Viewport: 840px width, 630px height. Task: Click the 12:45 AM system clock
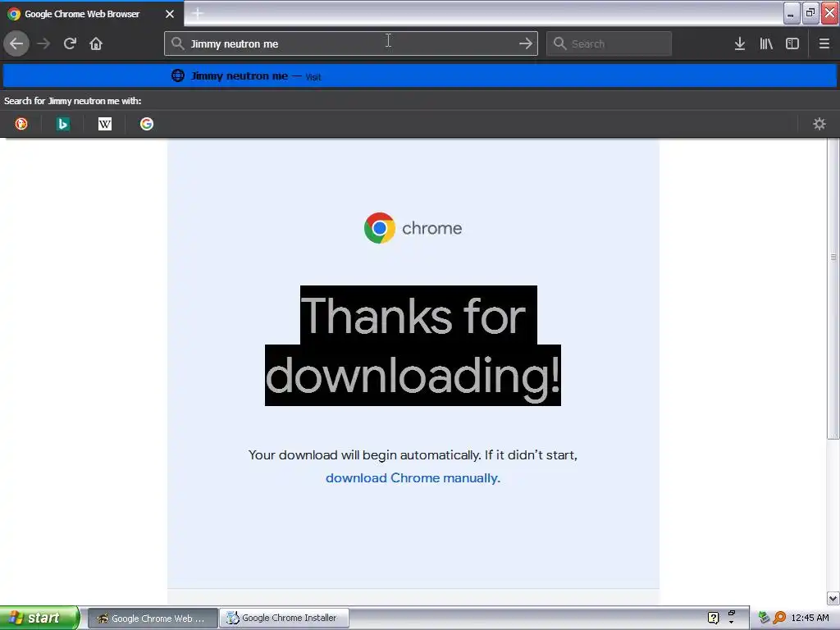pyautogui.click(x=810, y=618)
